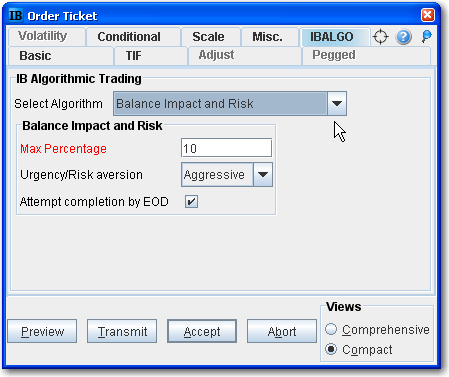This screenshot has width=449, height=377.
Task: Select the Compact view radio button
Action: tap(331, 349)
